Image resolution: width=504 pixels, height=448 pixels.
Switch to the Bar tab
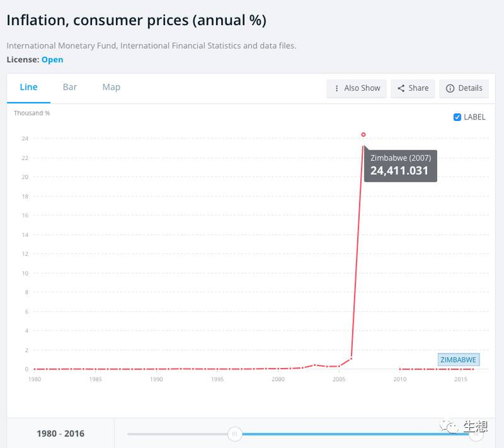(70, 87)
